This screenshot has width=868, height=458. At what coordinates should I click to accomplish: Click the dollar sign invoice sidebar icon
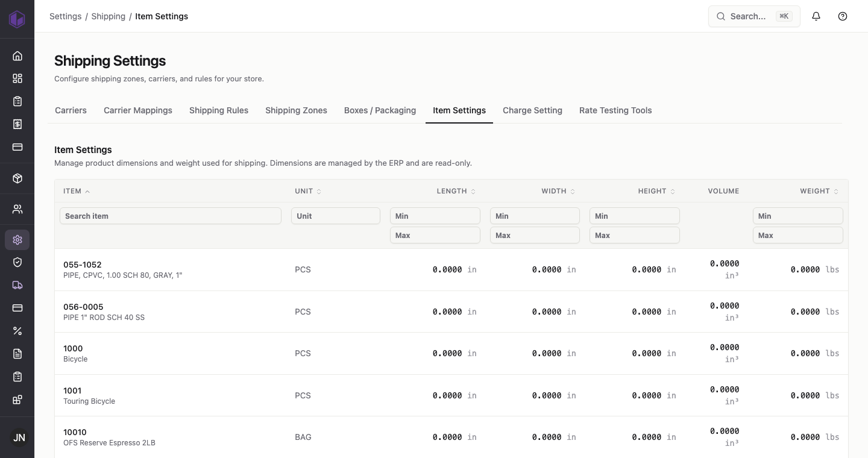[17, 124]
